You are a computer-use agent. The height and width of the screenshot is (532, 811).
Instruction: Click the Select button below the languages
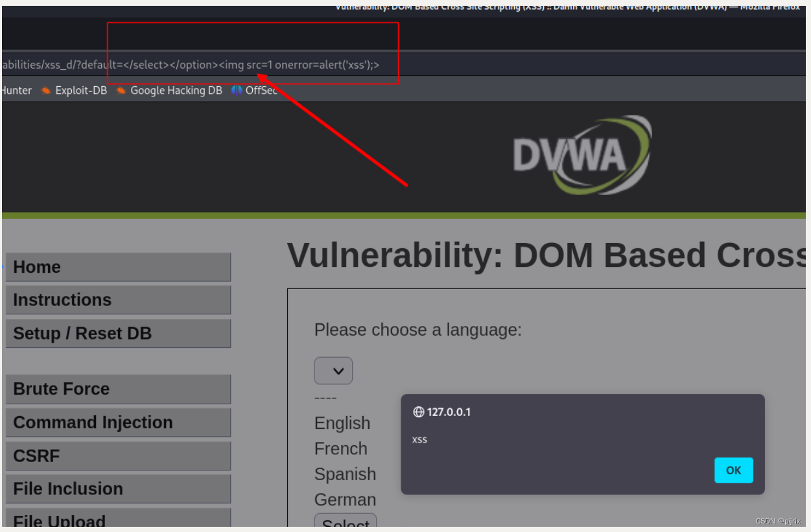tap(346, 521)
